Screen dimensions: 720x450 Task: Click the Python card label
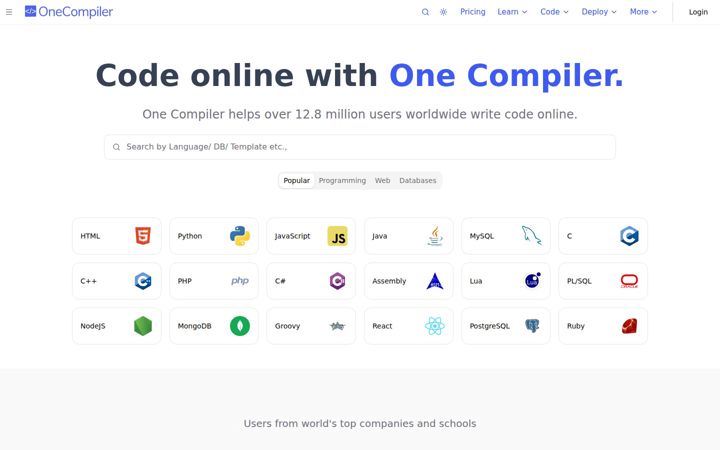point(190,236)
